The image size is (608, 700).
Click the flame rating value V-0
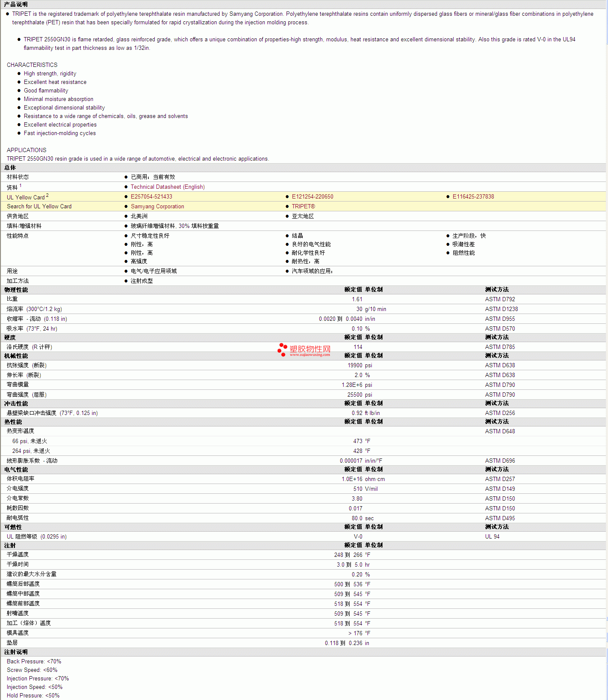[x=358, y=537]
